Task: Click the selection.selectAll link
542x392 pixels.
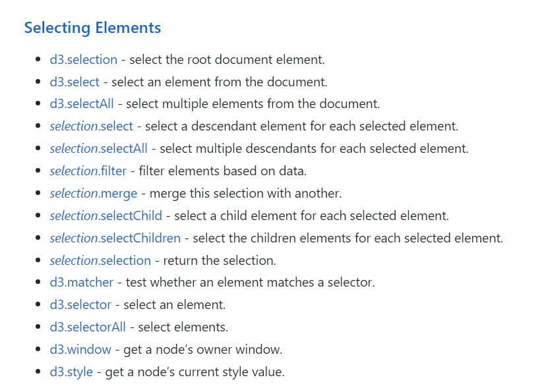Action: click(x=98, y=148)
